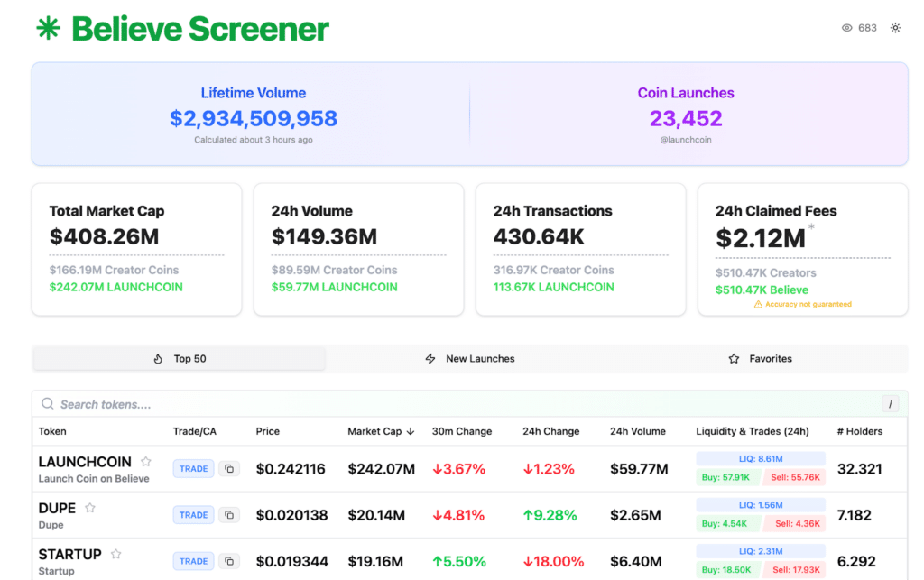Click the TRADE button for LAUNCHCOIN
Image resolution: width=924 pixels, height=580 pixels.
(193, 469)
